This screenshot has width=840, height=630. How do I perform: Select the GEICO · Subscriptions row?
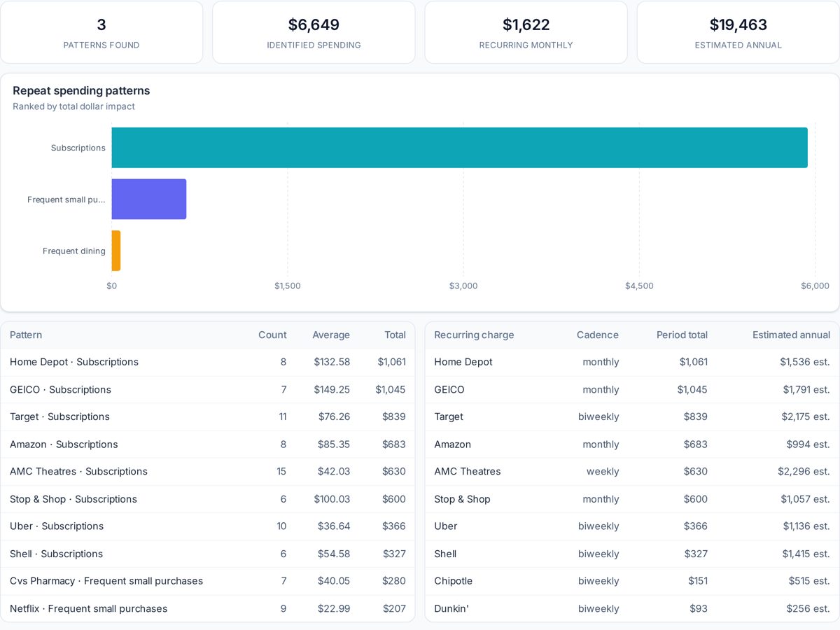tap(208, 389)
